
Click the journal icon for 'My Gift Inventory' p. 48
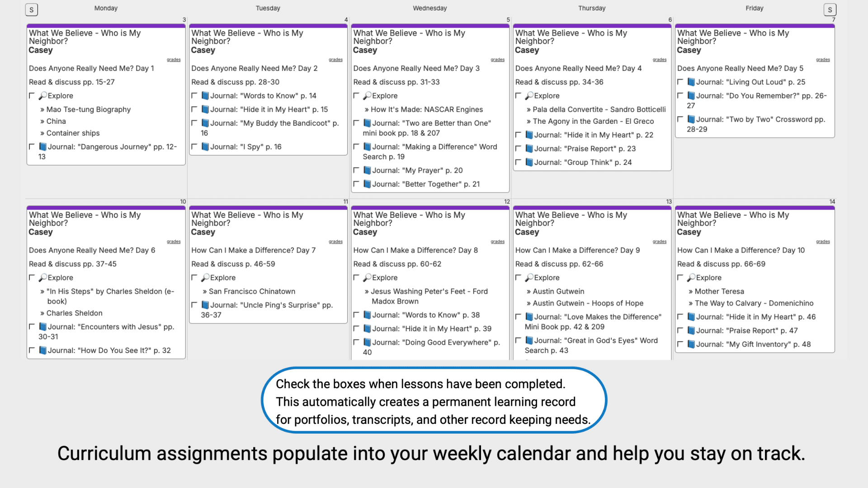coord(691,344)
